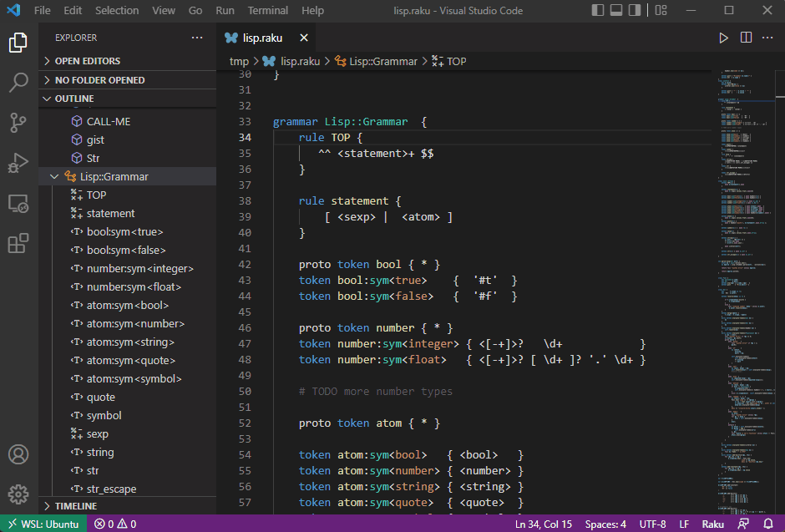
Task: Expand the Open Editors section
Action: coord(128,61)
